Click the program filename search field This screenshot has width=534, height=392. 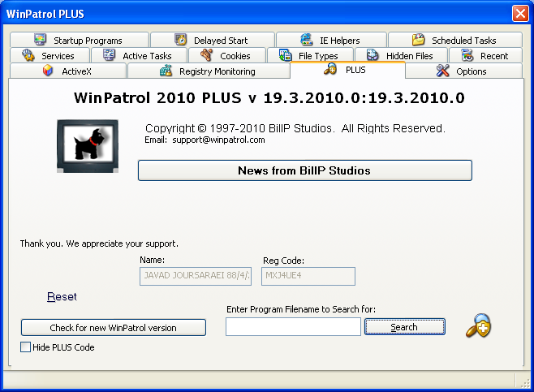tap(293, 326)
